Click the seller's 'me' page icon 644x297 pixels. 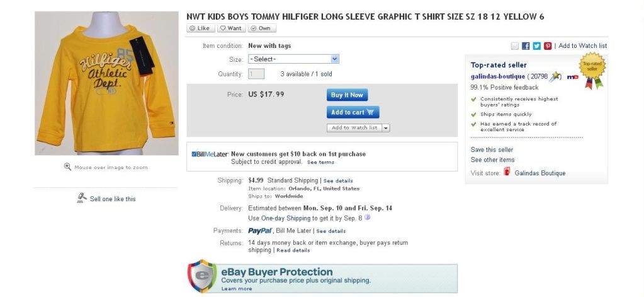point(572,77)
